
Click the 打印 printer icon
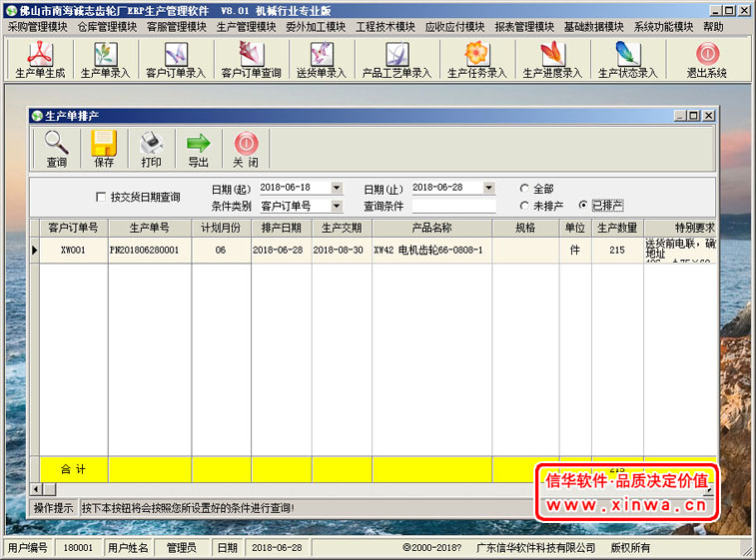coord(151,149)
